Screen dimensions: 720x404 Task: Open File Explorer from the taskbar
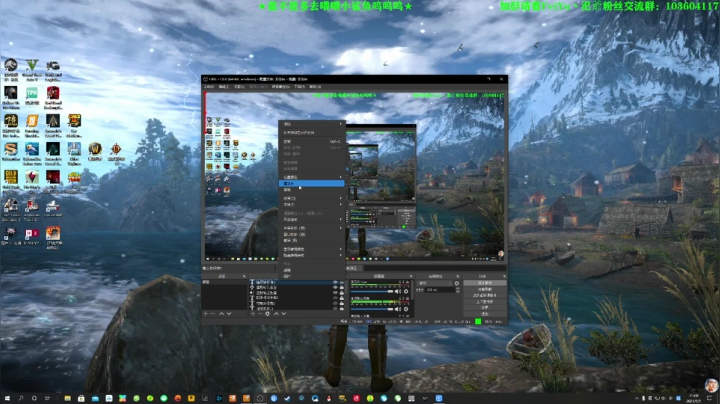[x=68, y=398]
